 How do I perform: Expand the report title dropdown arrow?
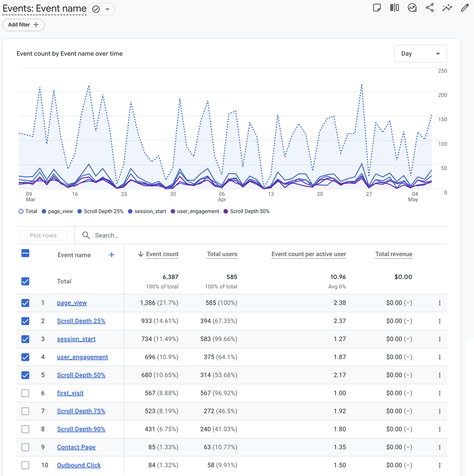pos(107,9)
